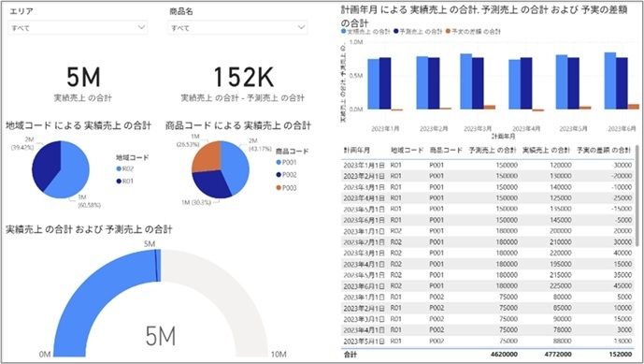
Task: Click the 10M gauge maximum label
Action: click(279, 354)
